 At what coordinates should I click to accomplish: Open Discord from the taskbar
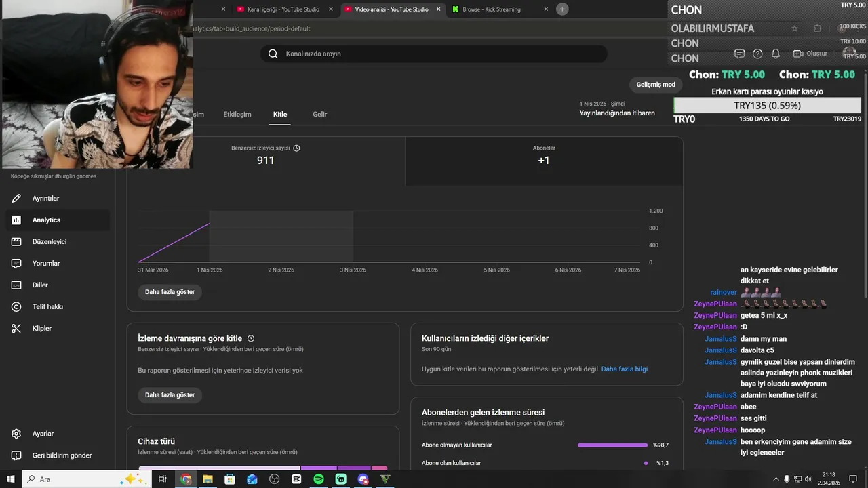click(x=363, y=479)
